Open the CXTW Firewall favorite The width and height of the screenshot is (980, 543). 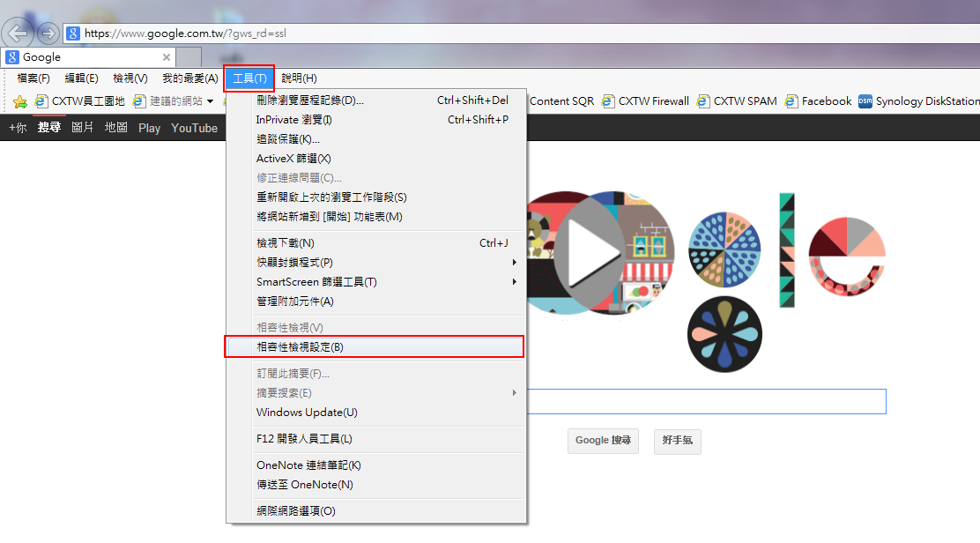click(x=645, y=101)
